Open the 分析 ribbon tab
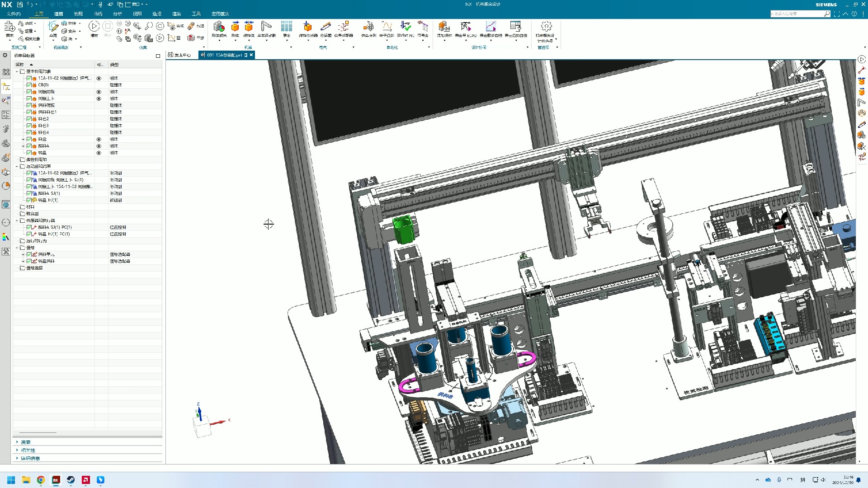This screenshot has height=488, width=868. (118, 14)
